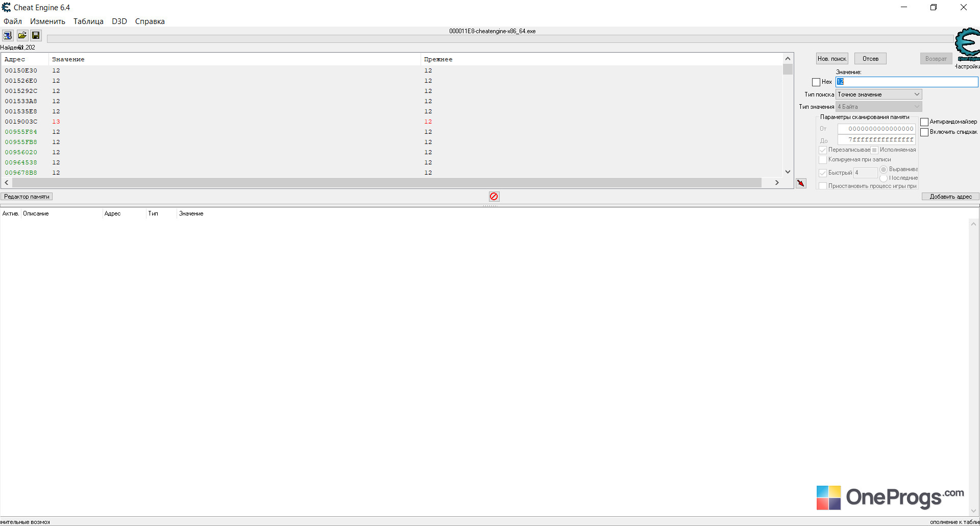This screenshot has height=526, width=980.
Task: Open the Таблица menu
Action: (x=88, y=21)
